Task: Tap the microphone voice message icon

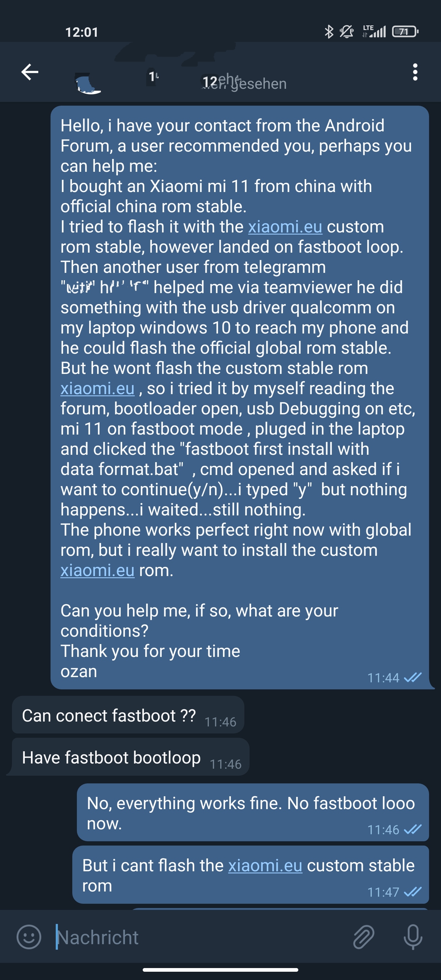Action: [x=413, y=937]
